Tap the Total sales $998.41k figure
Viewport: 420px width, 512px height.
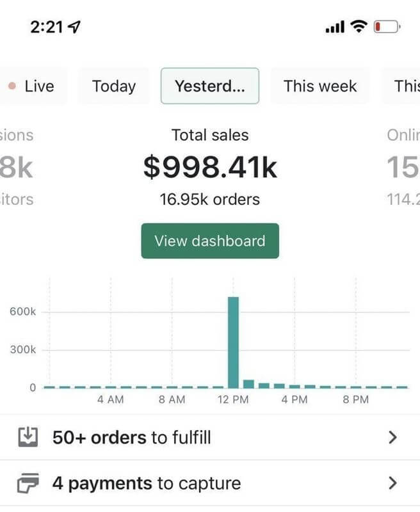209,166
